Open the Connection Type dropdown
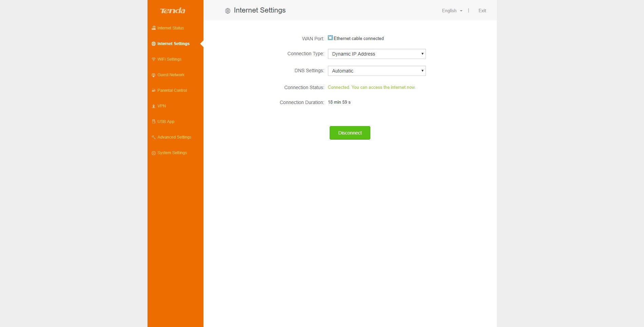 point(377,54)
